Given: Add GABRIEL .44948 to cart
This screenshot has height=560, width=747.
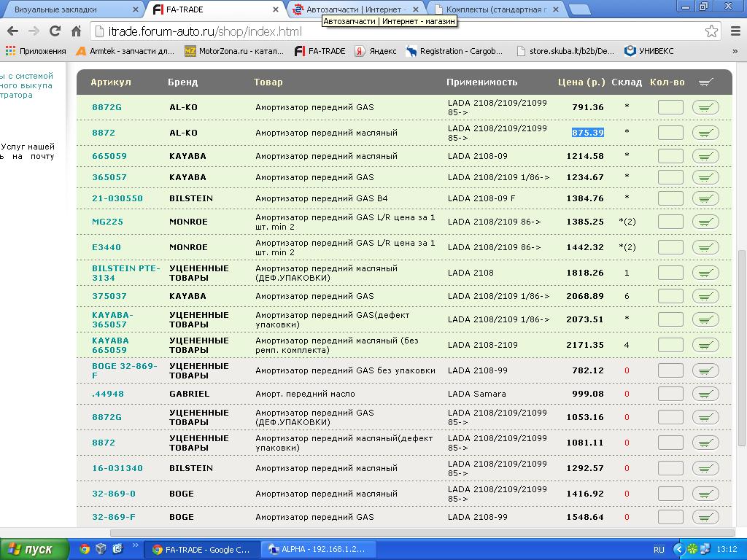Looking at the screenshot, I should click(705, 394).
